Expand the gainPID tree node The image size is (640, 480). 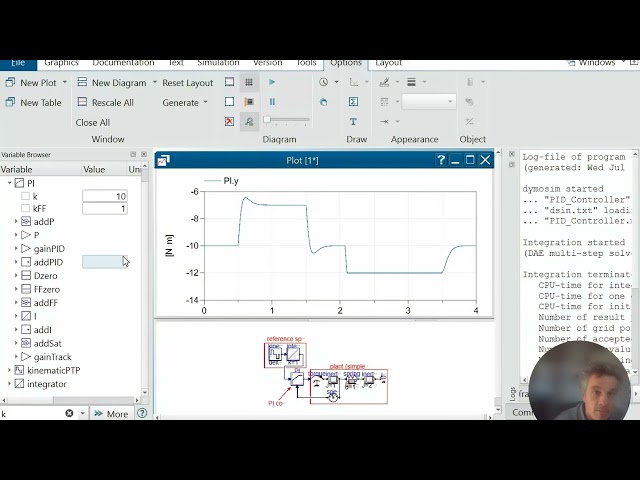(16, 248)
